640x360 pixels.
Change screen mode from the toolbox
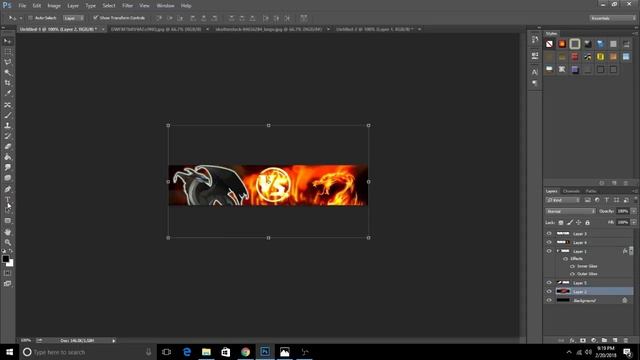[7, 283]
